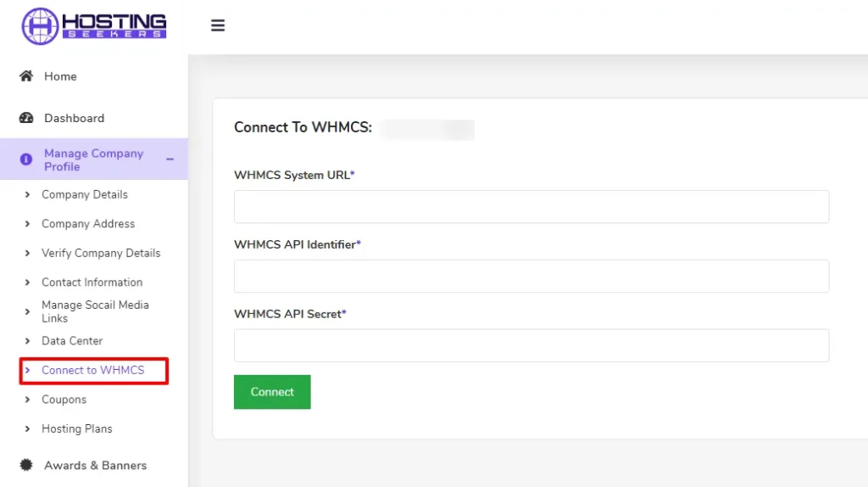Click chevron beside Verify Company Details
The width and height of the screenshot is (868, 487).
[x=27, y=253]
